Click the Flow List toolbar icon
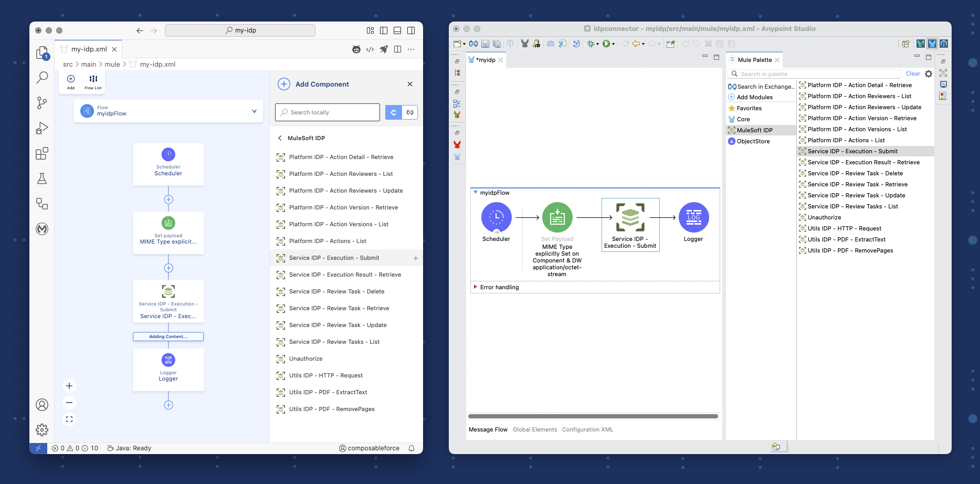This screenshot has width=980, height=484. click(93, 81)
